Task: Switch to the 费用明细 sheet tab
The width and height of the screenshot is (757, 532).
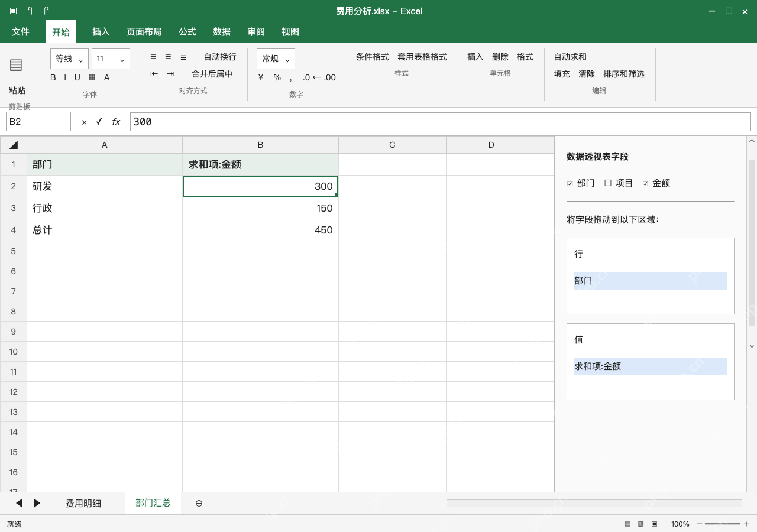Action: pyautogui.click(x=83, y=503)
